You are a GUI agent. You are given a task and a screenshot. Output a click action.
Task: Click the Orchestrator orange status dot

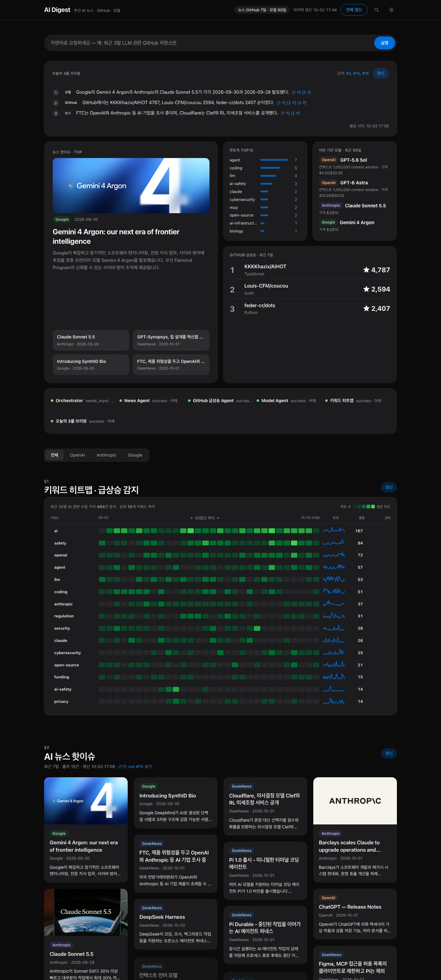(x=52, y=401)
